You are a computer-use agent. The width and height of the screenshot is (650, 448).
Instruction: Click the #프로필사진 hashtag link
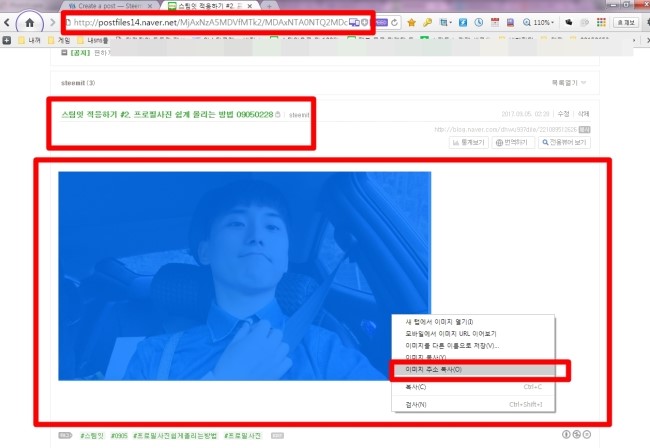(243, 436)
